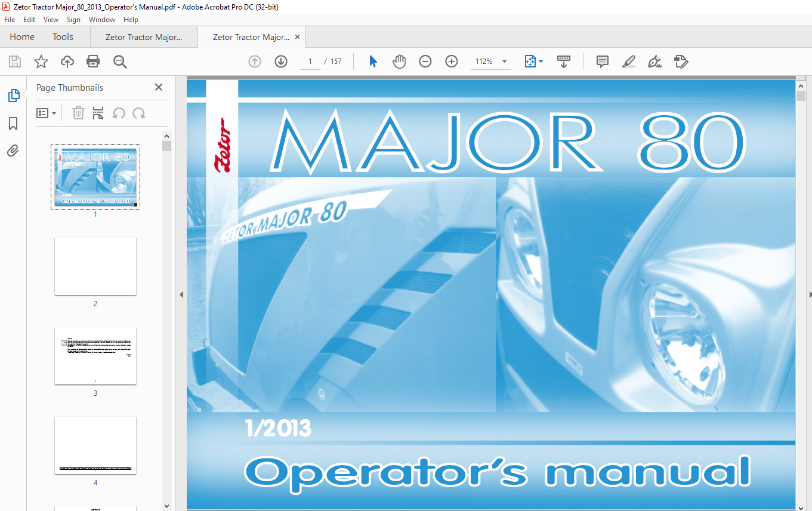812x511 pixels.
Task: Open the Edit menu
Action: click(29, 20)
